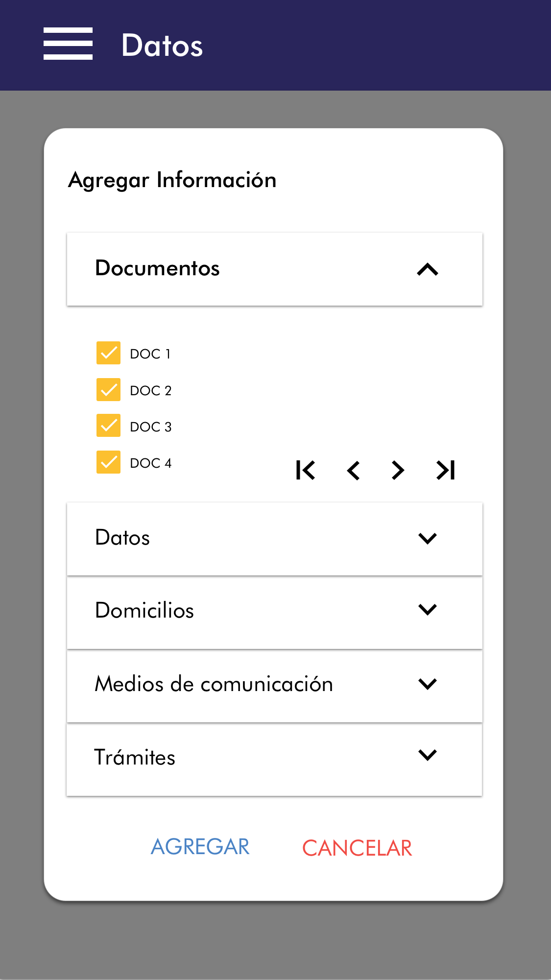
Task: Uncheck the DOC 3 checkbox
Action: click(x=108, y=426)
